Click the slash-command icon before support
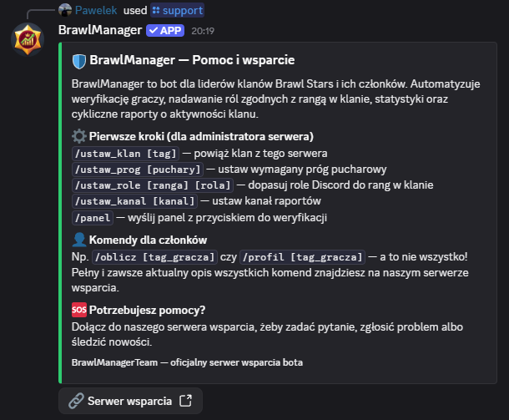The width and height of the screenshot is (509, 420). point(156,10)
